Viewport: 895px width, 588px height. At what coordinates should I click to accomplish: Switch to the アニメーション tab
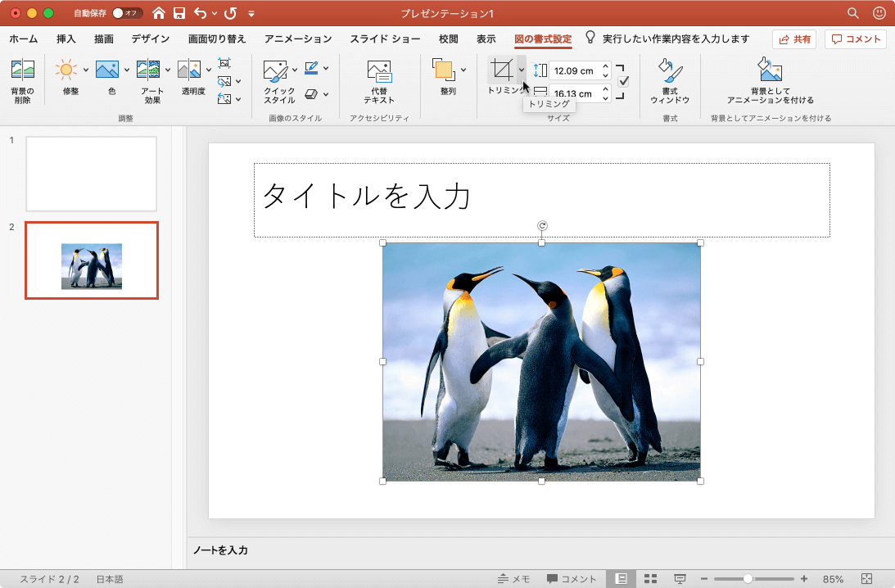(x=298, y=39)
